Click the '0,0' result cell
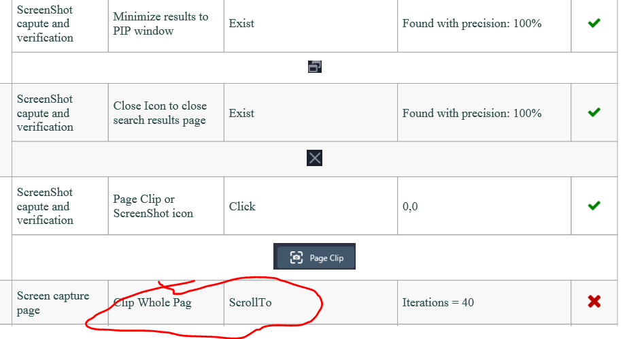The width and height of the screenshot is (644, 339). pyautogui.click(x=484, y=206)
